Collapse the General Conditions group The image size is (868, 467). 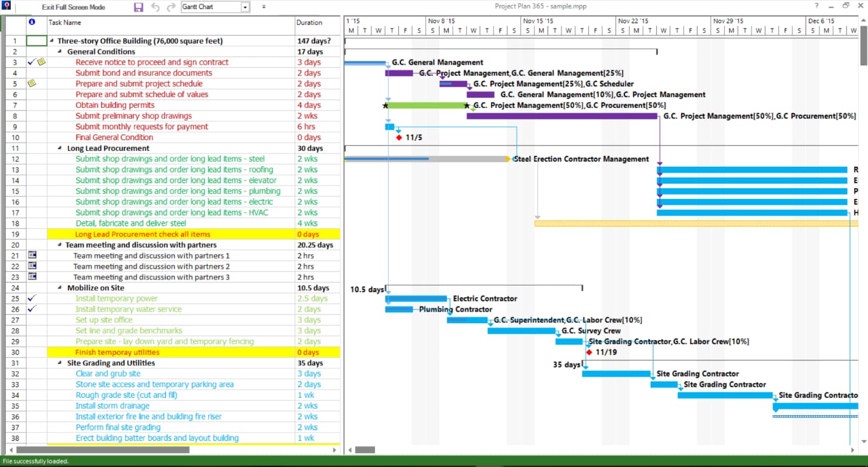point(61,52)
